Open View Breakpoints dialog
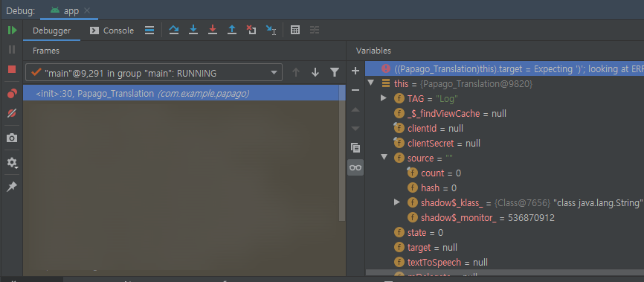The width and height of the screenshot is (644, 282). pyautogui.click(x=12, y=93)
